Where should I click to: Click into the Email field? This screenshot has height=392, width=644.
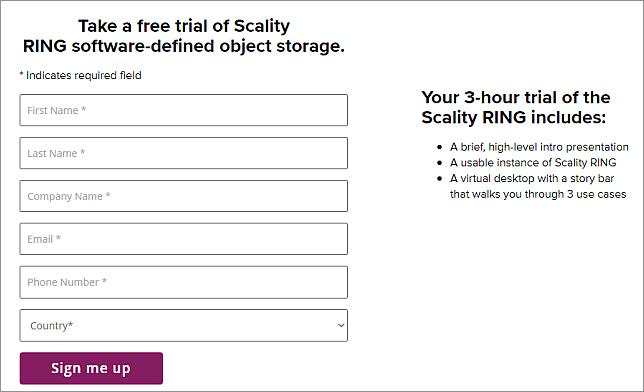pyautogui.click(x=184, y=239)
